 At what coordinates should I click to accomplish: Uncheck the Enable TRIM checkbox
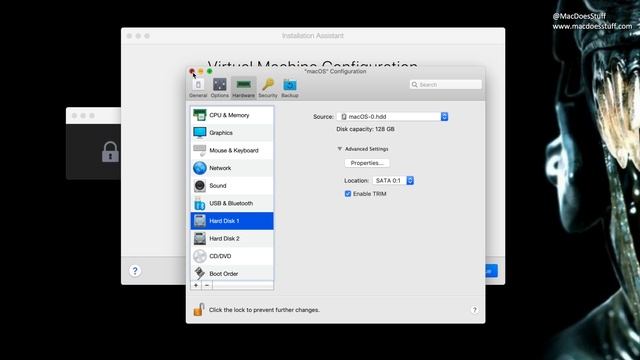[x=348, y=194]
